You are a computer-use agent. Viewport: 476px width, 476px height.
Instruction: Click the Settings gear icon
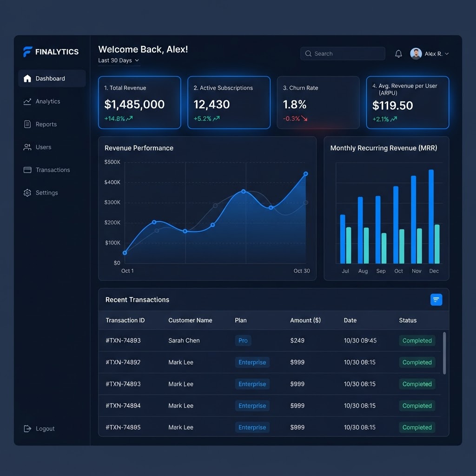click(27, 193)
